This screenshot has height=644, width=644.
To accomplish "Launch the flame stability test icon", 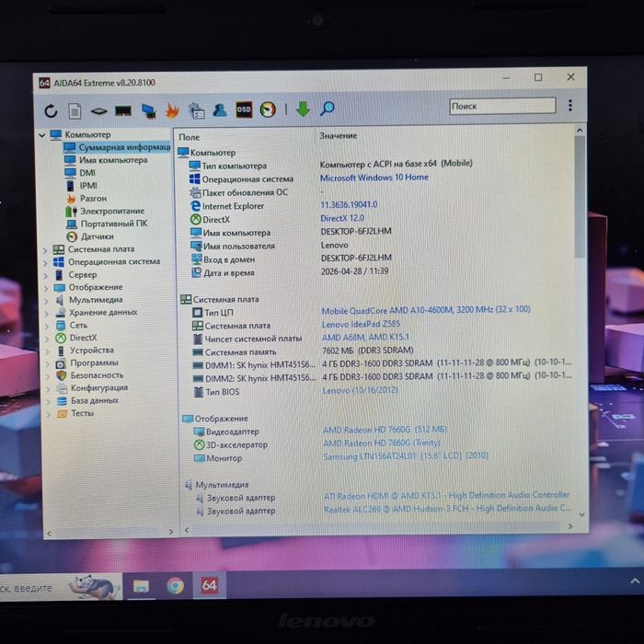I will click(x=172, y=110).
